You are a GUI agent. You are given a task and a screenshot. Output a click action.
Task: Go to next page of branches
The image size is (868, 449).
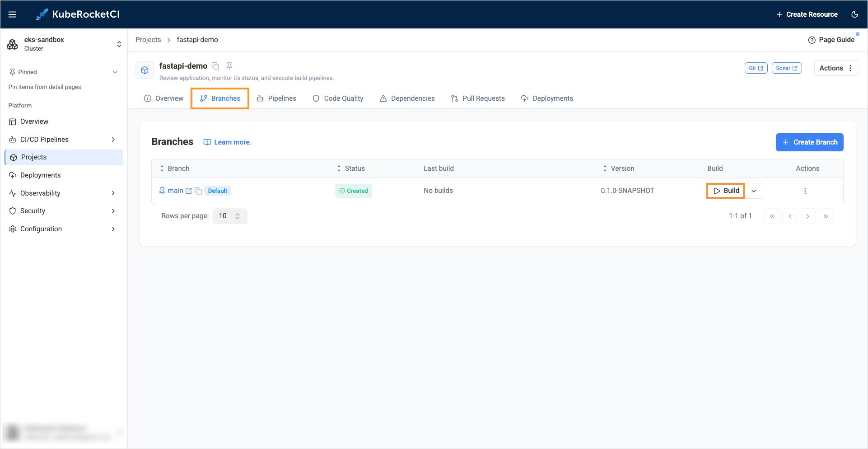click(x=808, y=216)
